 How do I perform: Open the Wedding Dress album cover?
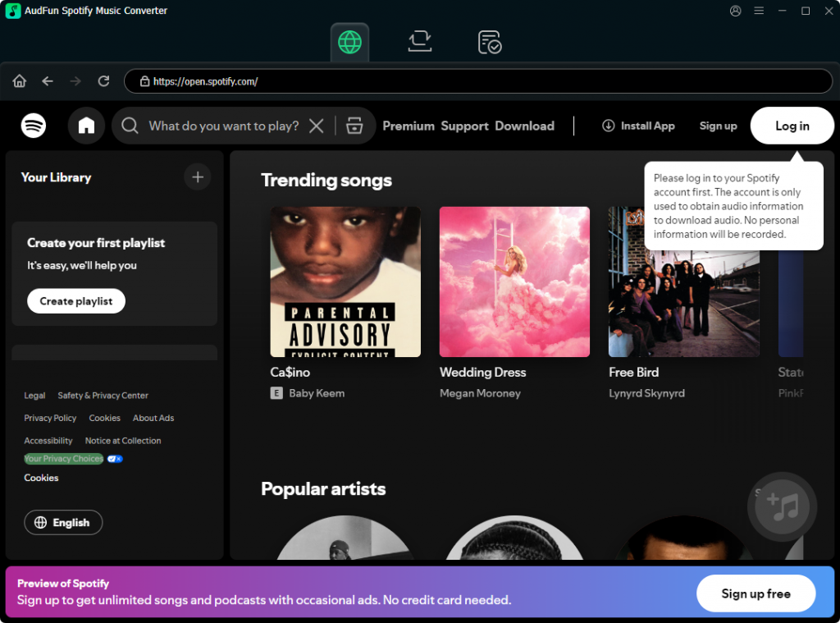click(x=514, y=282)
